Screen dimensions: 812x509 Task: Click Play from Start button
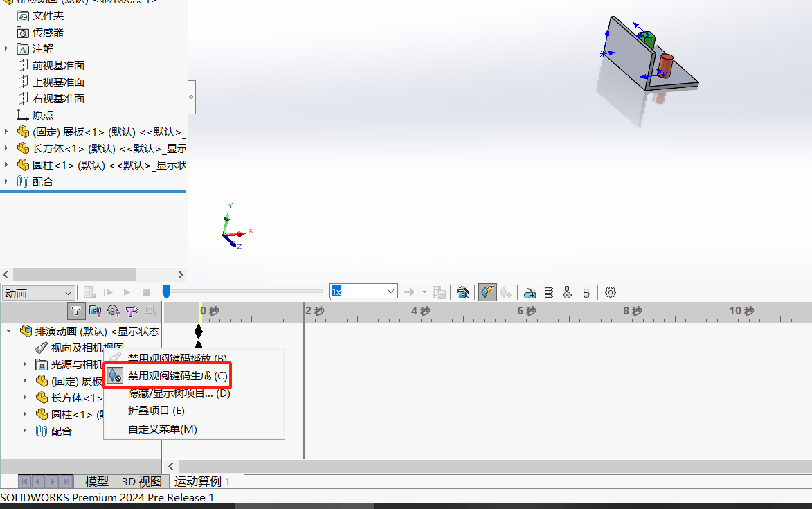(108, 292)
